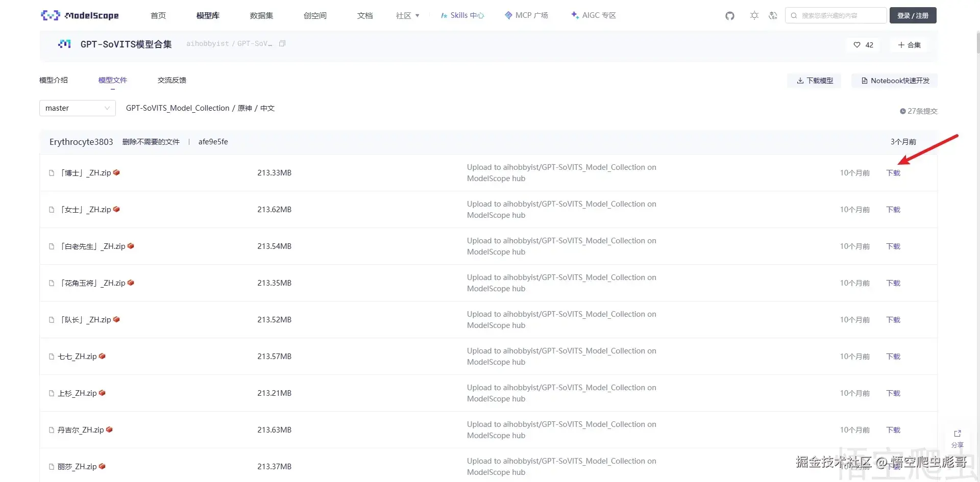Click the LFS cube icon beside 七七_ZH.zip
Image resolution: width=980 pixels, height=482 pixels.
point(102,356)
